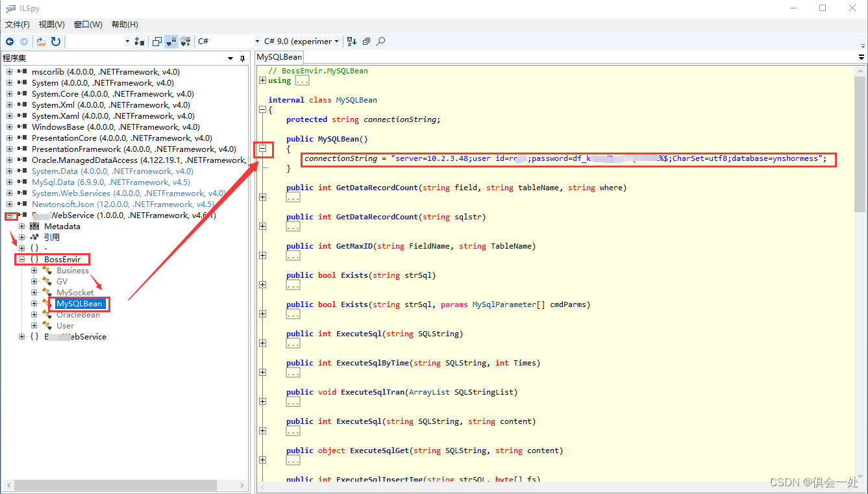Collapse the BossEnvir namespace node
Image resolution: width=868 pixels, height=494 pixels.
tap(21, 260)
